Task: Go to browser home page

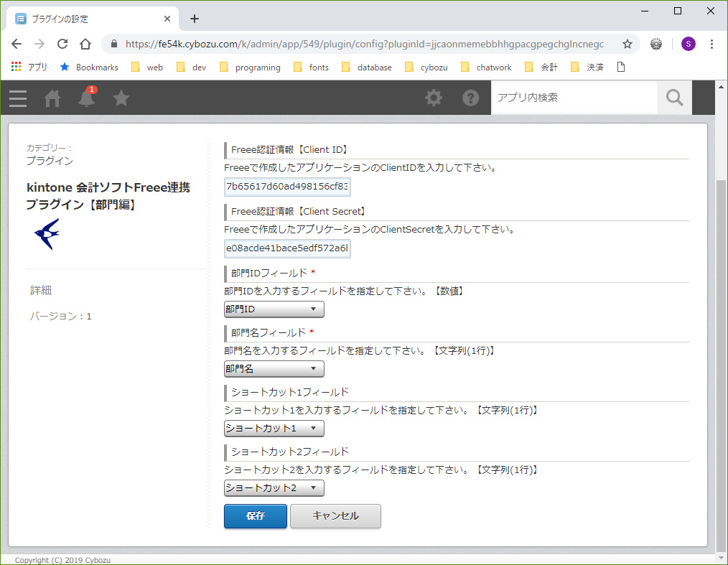Action: coord(85,44)
